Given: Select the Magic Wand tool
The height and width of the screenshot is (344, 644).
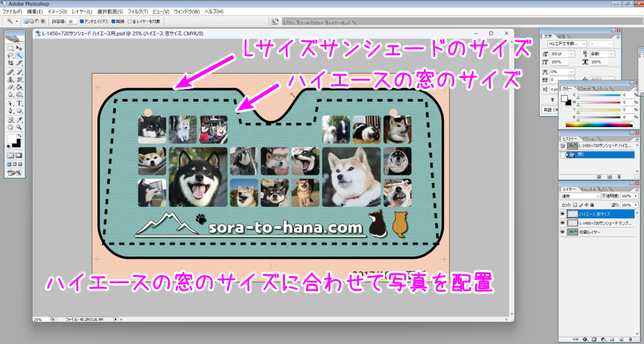Looking at the screenshot, I should tap(19, 55).
